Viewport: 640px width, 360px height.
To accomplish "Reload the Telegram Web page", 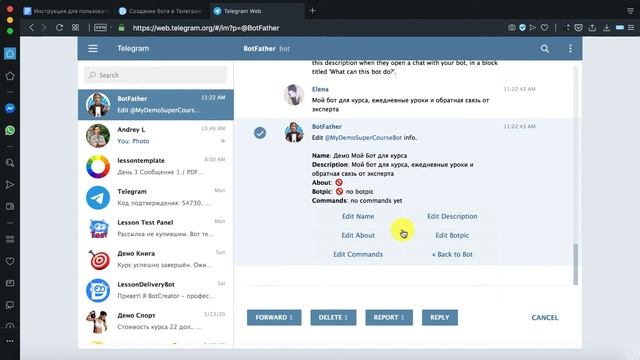I will click(x=59, y=28).
